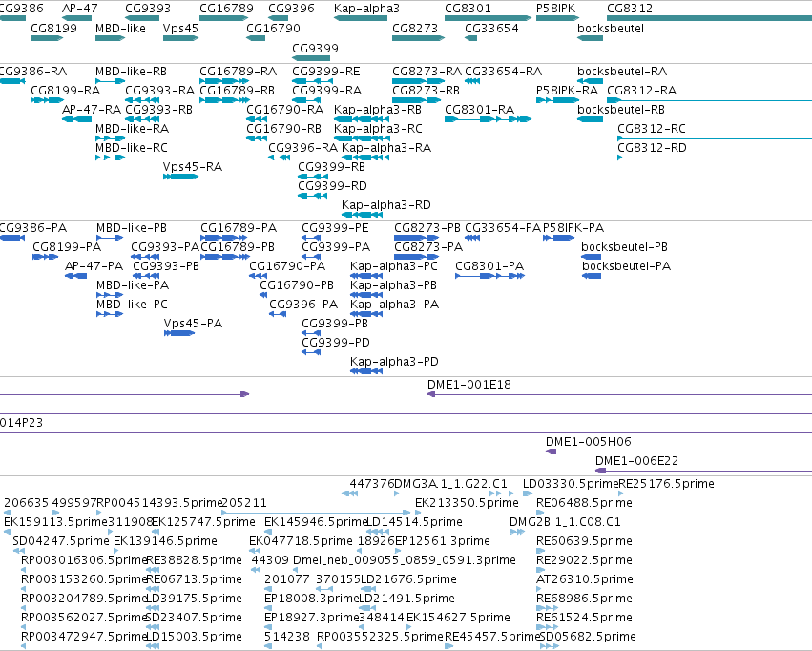This screenshot has width=812, height=651.
Task: Open the DME1-005H06 BAC label
Action: [x=589, y=442]
